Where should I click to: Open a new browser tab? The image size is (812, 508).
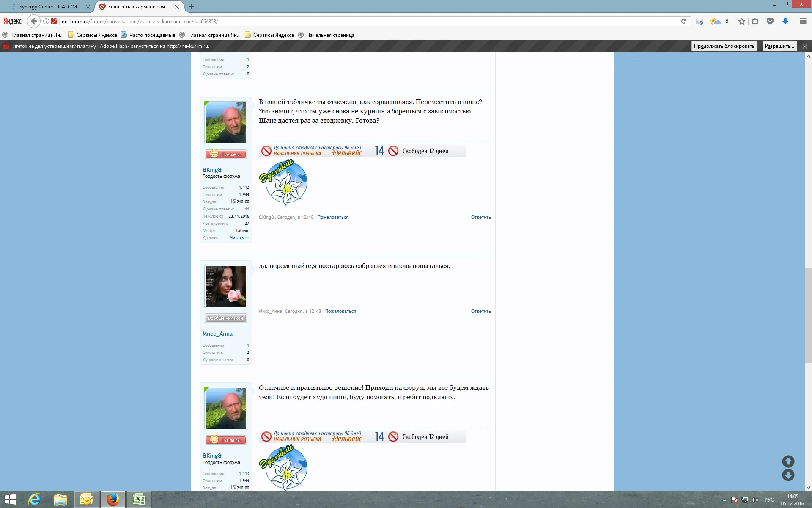(192, 7)
